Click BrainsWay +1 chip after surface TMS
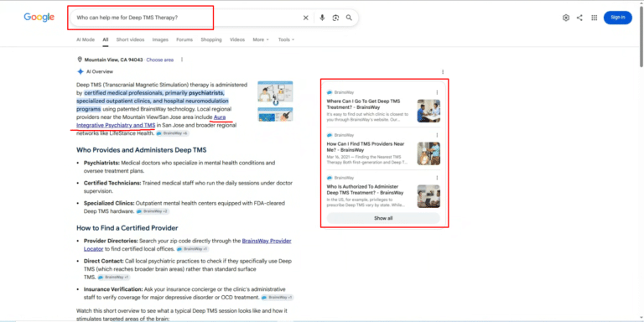The height and width of the screenshot is (322, 644). tap(114, 278)
